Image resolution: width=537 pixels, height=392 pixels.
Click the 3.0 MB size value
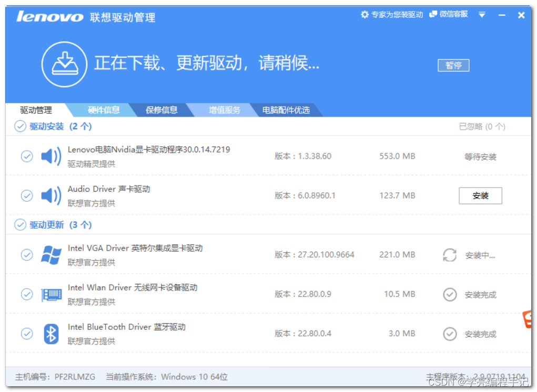pyautogui.click(x=402, y=334)
